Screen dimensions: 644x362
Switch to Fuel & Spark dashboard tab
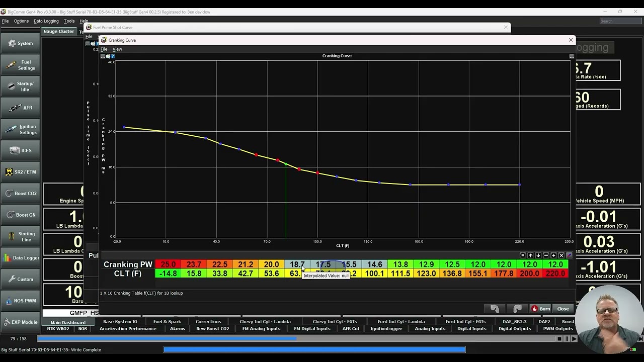167,322
